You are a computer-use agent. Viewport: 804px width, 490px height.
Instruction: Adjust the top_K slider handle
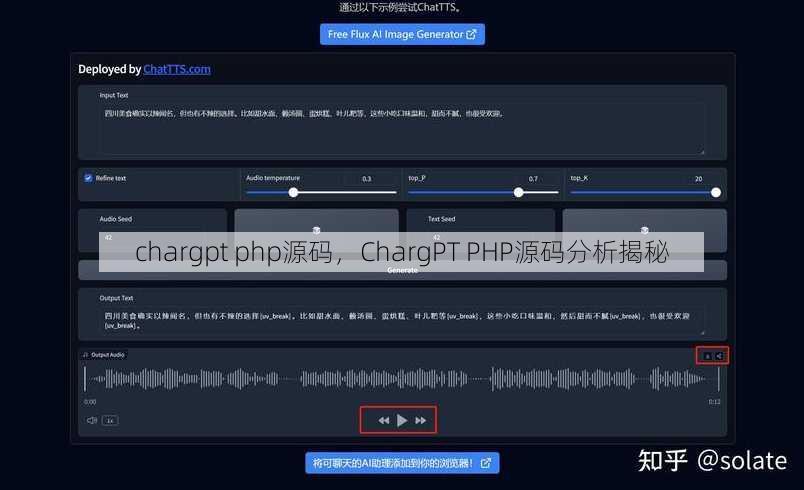pyautogui.click(x=716, y=192)
